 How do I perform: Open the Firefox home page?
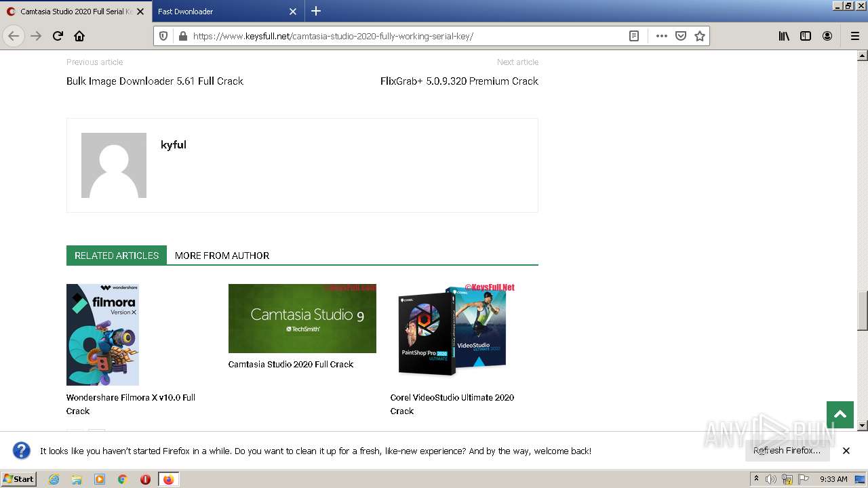[x=79, y=36]
